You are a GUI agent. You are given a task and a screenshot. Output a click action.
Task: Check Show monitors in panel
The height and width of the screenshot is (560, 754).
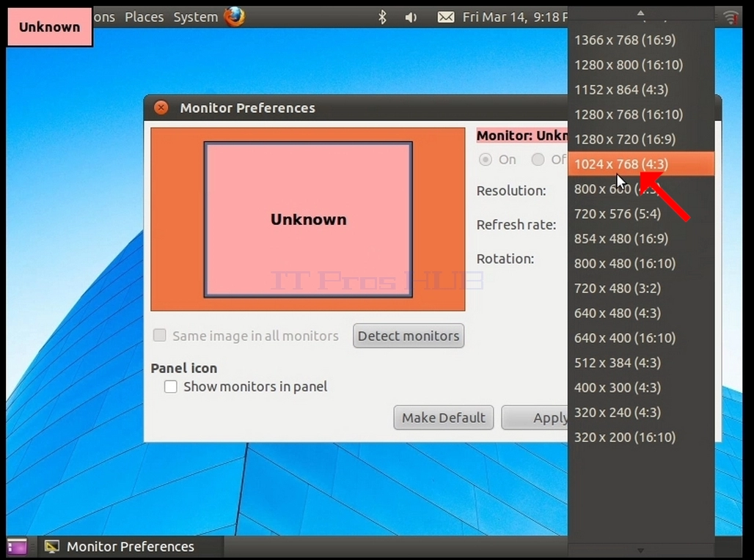(x=171, y=386)
